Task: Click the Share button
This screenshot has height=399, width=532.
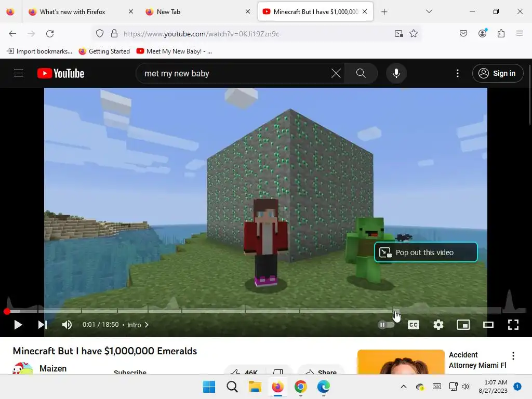Action: tap(321, 370)
